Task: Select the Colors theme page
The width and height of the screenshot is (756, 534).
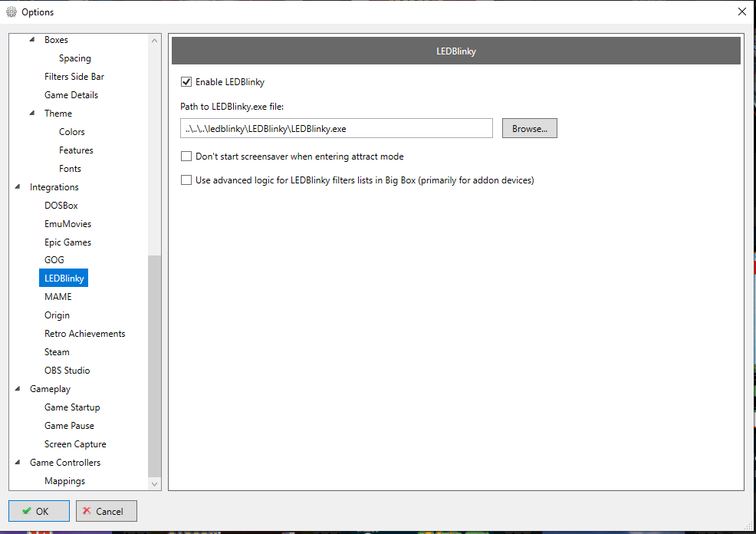Action: click(x=72, y=132)
